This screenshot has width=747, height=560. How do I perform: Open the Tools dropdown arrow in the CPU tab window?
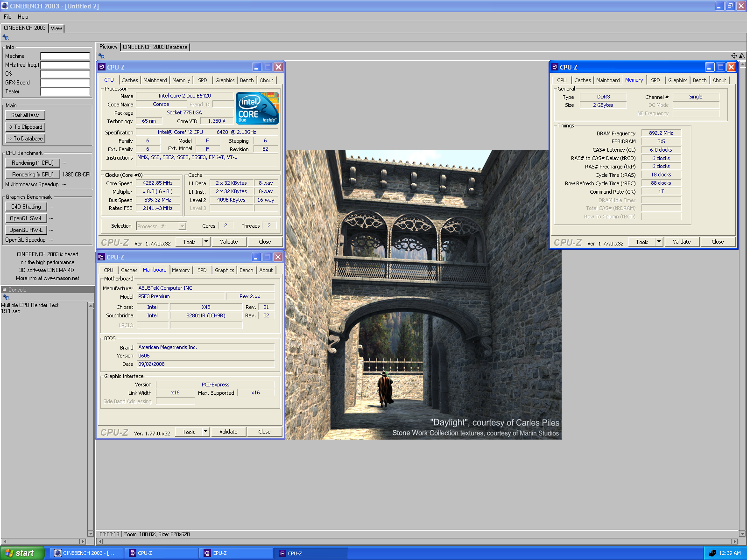tap(206, 242)
